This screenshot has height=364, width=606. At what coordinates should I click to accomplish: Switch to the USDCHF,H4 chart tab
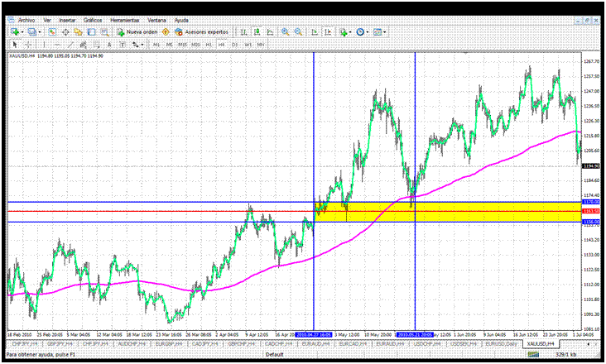[426, 343]
